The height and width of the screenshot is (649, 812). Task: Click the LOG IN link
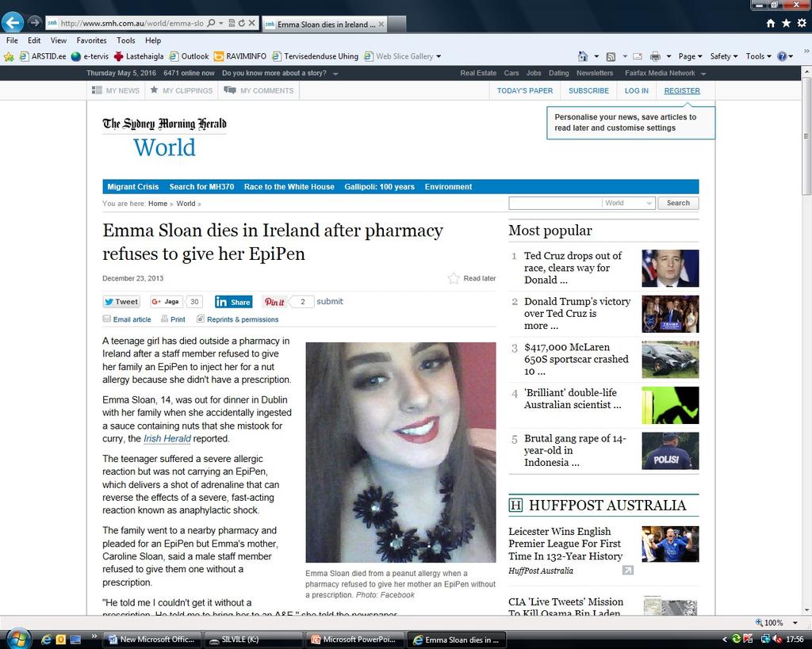(637, 90)
